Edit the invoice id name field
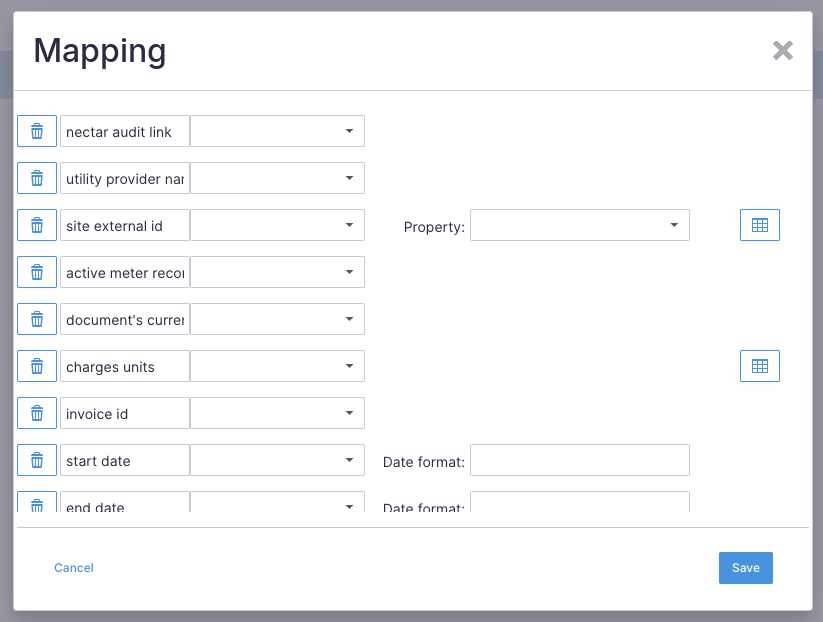Viewport: 823px width, 622px height. click(x=125, y=413)
